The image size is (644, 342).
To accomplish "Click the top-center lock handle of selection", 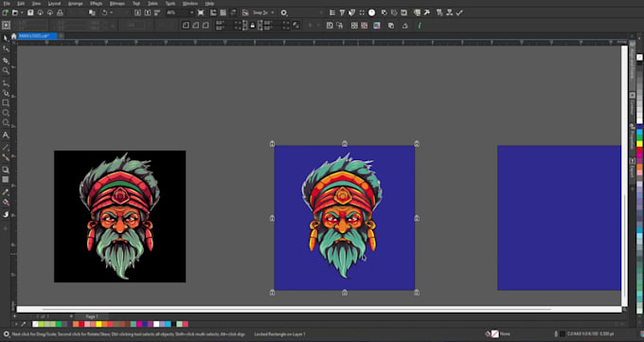I will [x=345, y=143].
